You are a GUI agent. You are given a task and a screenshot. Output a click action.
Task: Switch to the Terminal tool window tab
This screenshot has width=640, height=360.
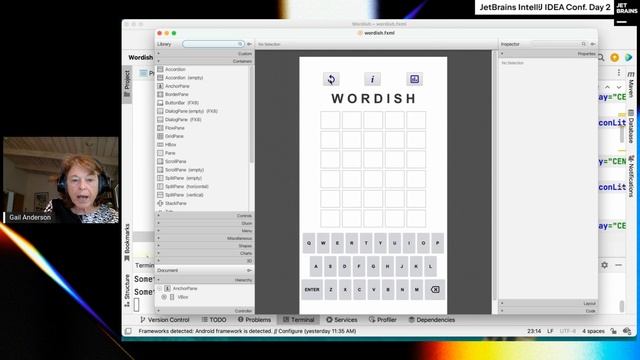tap(298, 320)
